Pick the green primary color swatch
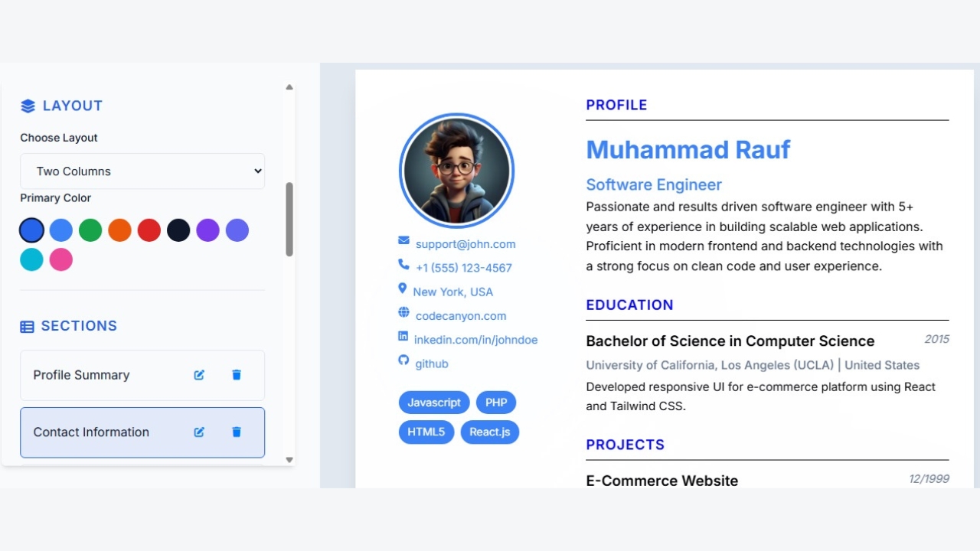Screen dimensions: 980x551 click(x=90, y=230)
